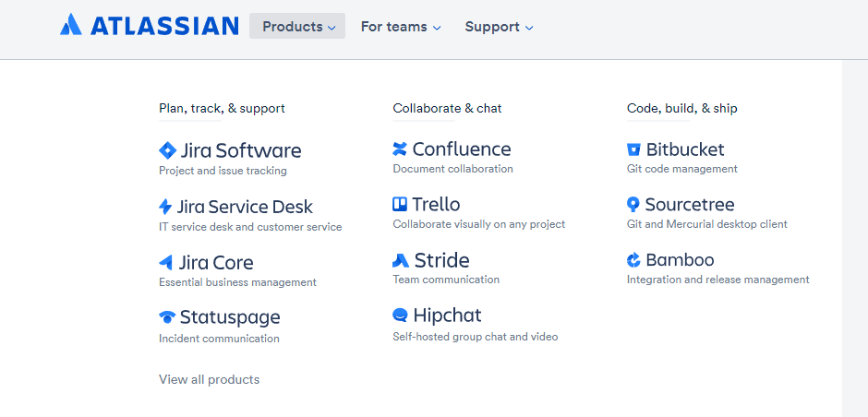The height and width of the screenshot is (417, 868).
Task: Open the Bitbucket product name link
Action: pos(685,149)
